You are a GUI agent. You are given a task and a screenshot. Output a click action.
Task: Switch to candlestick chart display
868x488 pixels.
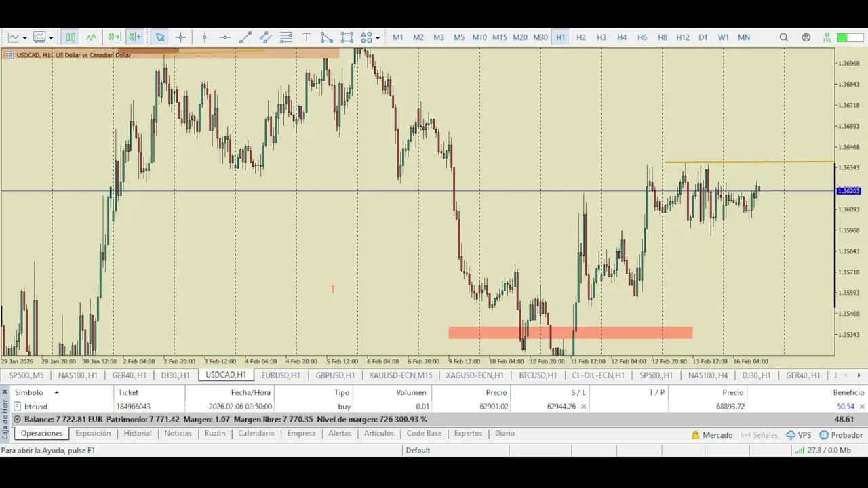[71, 37]
